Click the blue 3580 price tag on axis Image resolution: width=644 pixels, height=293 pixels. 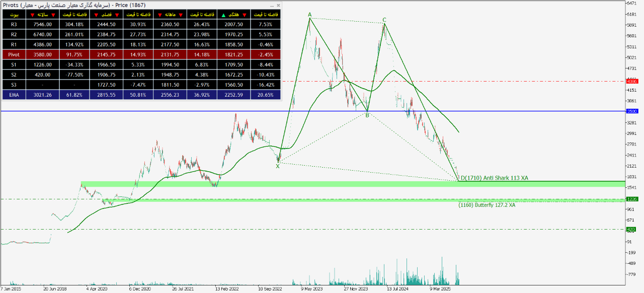pyautogui.click(x=631, y=111)
